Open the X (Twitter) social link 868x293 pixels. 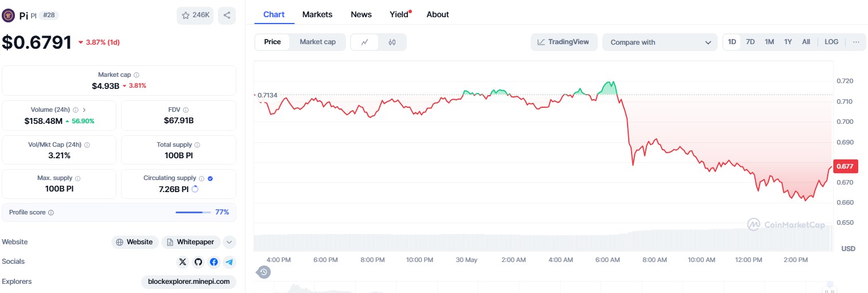[182, 262]
